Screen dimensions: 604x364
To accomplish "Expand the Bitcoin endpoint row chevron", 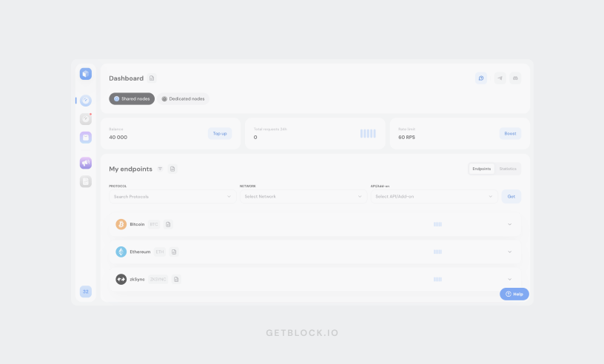I will [509, 224].
